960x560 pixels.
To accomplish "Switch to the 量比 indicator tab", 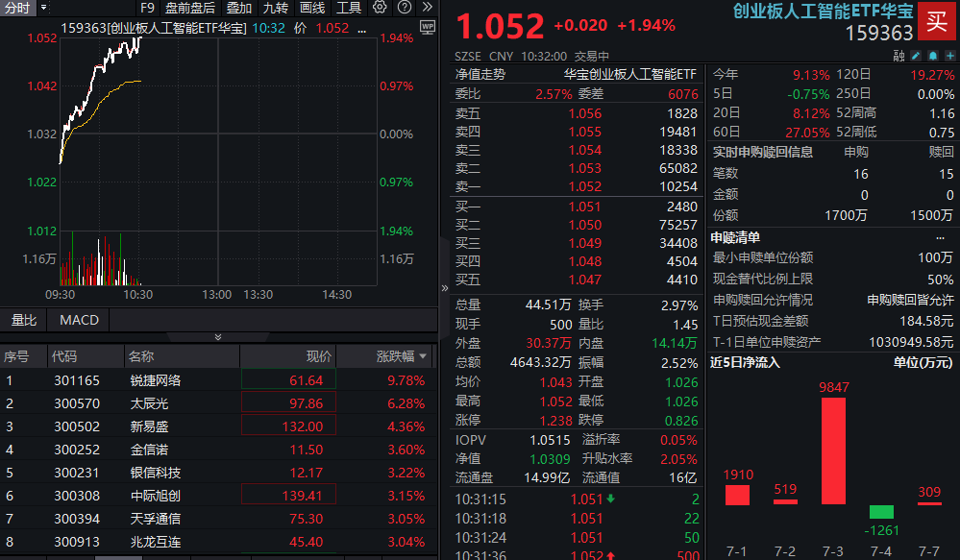I will [x=23, y=320].
